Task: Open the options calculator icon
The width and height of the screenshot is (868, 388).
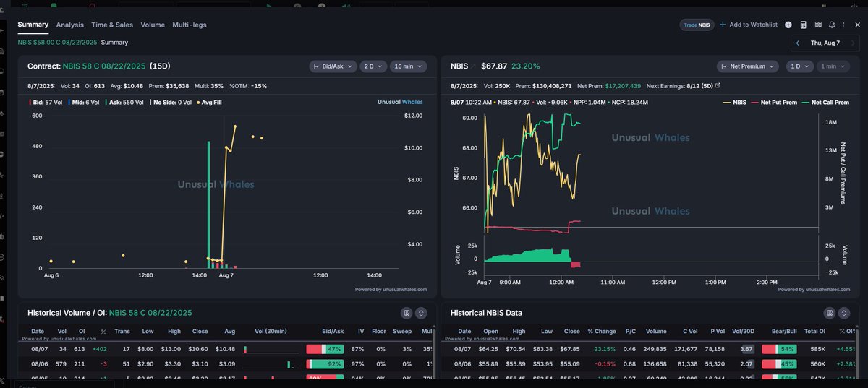Action: tap(804, 25)
